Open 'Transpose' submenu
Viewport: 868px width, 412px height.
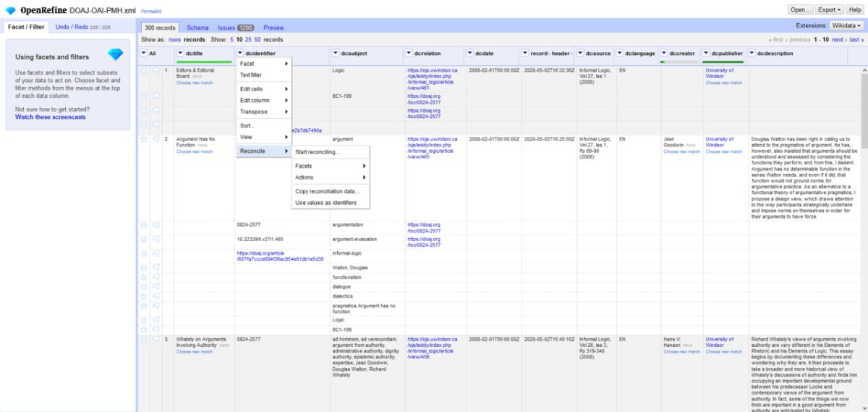pos(263,112)
